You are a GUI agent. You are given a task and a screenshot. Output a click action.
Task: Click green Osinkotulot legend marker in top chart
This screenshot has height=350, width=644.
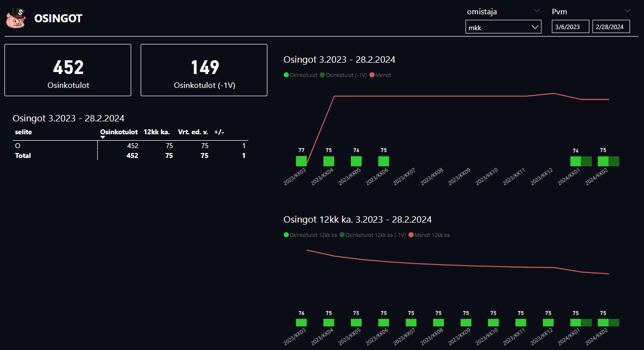(286, 75)
